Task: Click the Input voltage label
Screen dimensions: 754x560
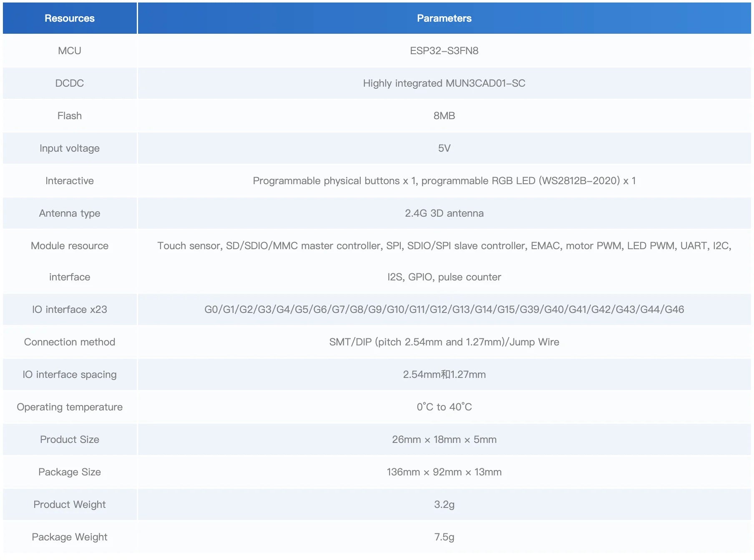Action: point(70,148)
